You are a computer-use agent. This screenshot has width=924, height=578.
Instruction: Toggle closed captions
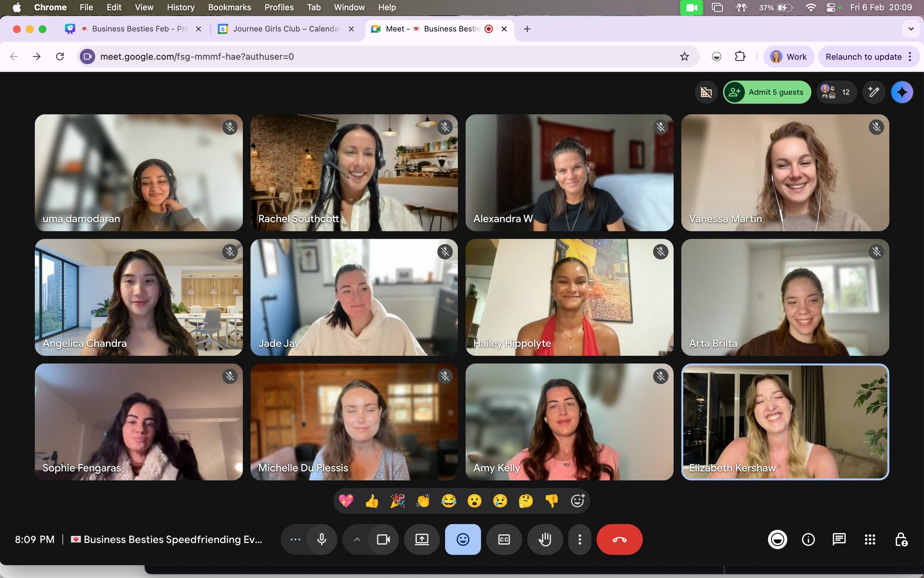tap(504, 539)
